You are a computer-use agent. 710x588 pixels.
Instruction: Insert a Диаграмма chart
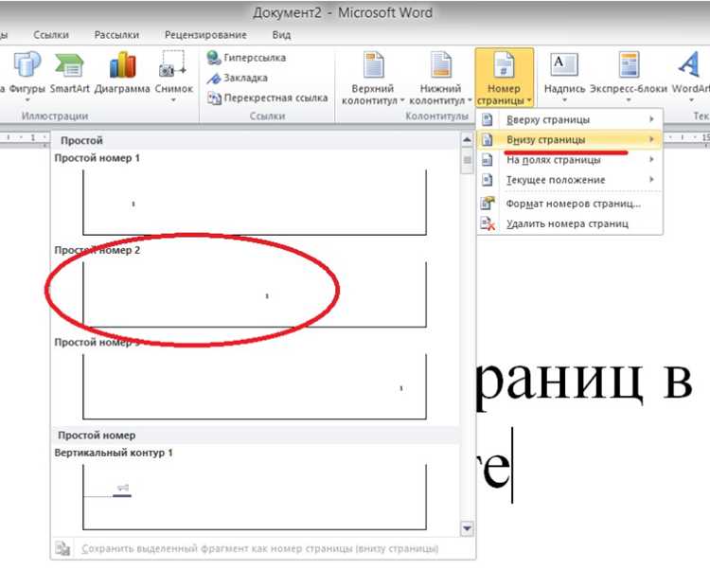(x=122, y=75)
